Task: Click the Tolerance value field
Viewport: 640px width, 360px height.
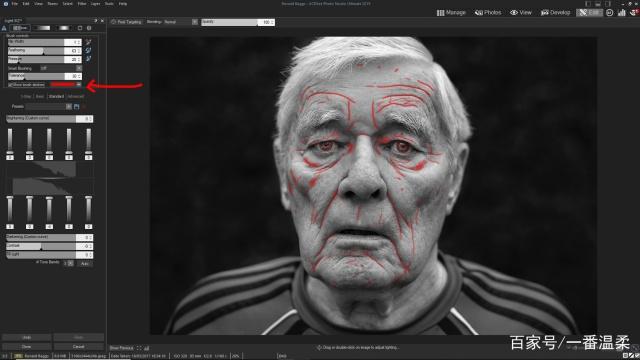Action: (73, 76)
